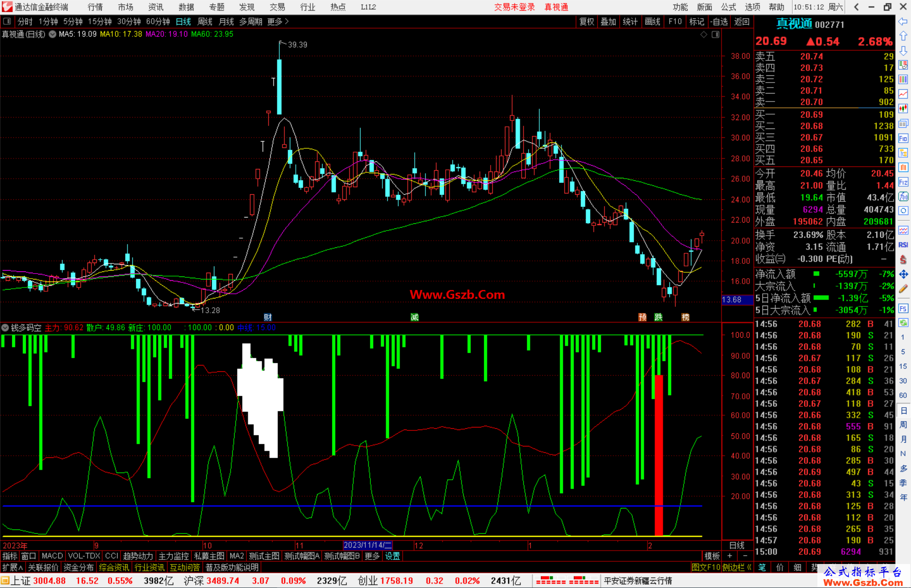The width and height of the screenshot is (911, 588).
Task: Toggle the panel layout square at toolbar left
Action: (x=7, y=21)
